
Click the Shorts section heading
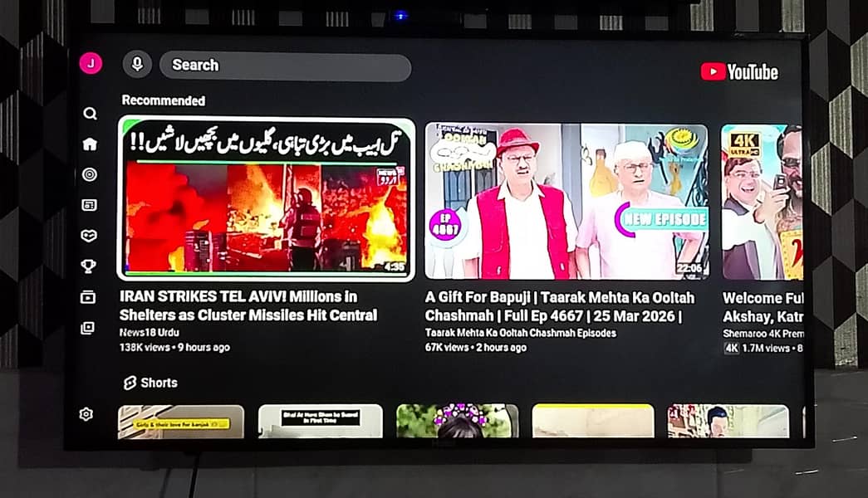157,383
